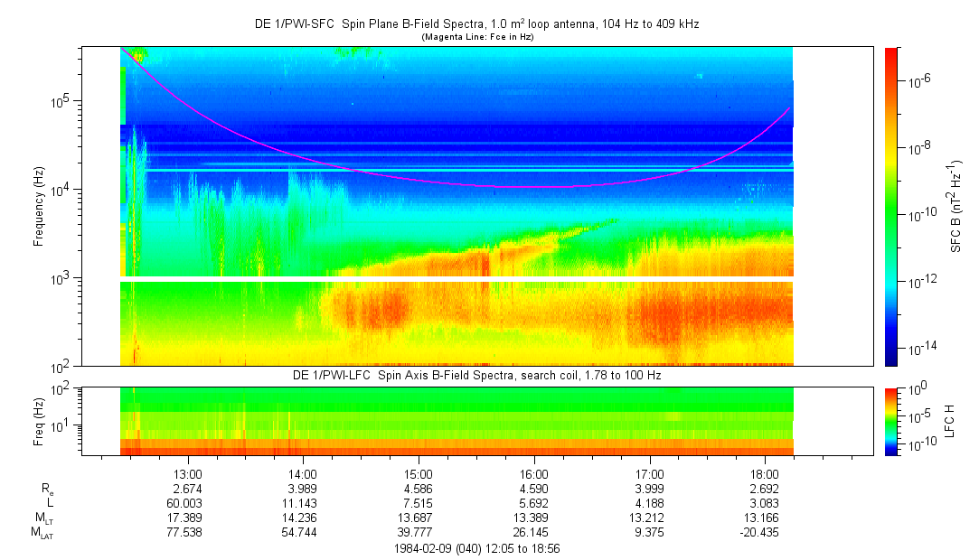The image size is (979, 560).
Task: Click the DE 1/PWI-LFC Spin Axis panel title
Action: click(x=476, y=375)
